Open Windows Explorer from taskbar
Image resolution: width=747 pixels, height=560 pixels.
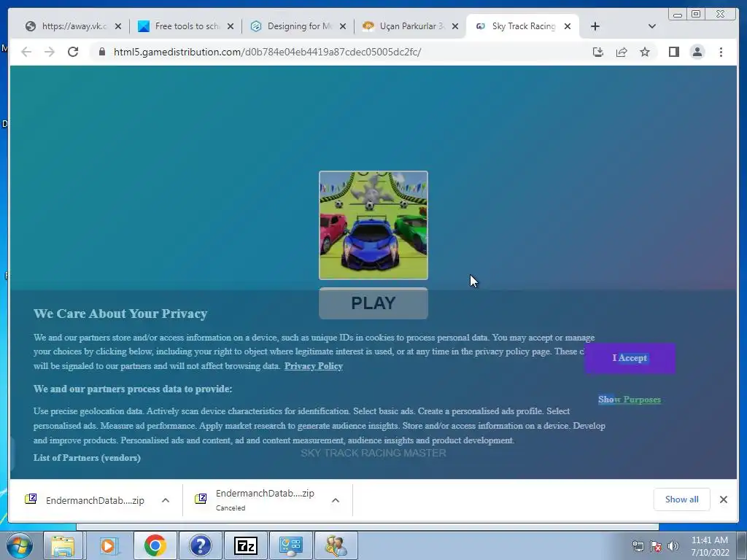tap(63, 545)
